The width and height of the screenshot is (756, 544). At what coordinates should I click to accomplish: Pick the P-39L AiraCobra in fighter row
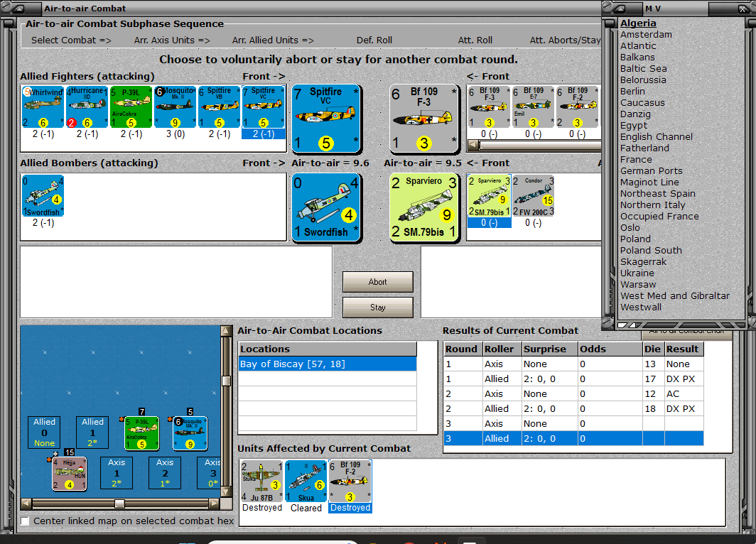131,107
